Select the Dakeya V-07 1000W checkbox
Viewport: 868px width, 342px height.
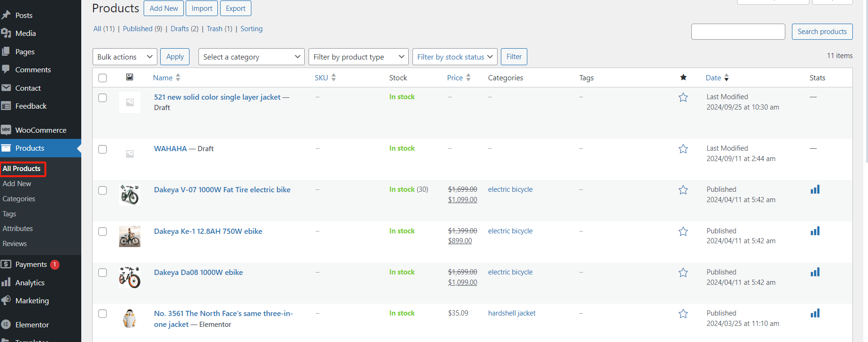tap(103, 190)
